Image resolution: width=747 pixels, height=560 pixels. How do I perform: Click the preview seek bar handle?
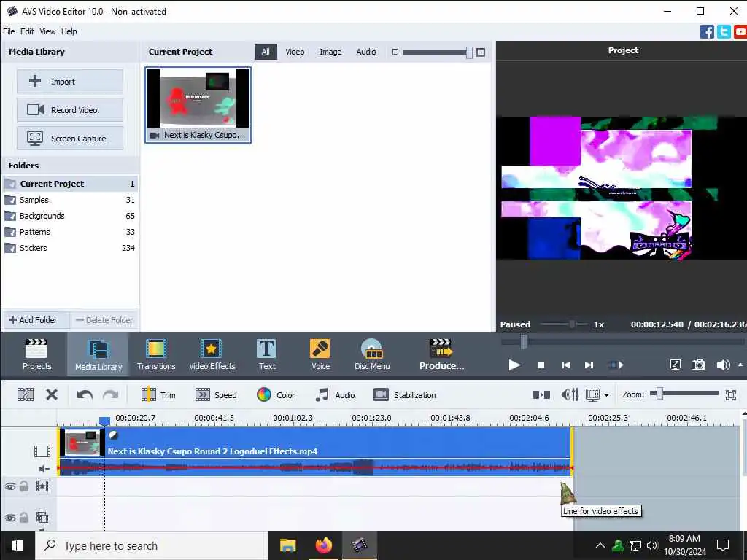tap(524, 341)
